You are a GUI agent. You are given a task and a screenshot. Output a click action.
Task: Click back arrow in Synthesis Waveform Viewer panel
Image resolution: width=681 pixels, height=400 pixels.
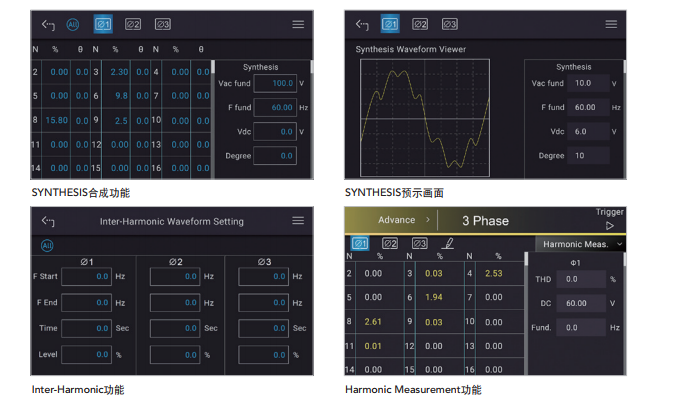pos(362,24)
